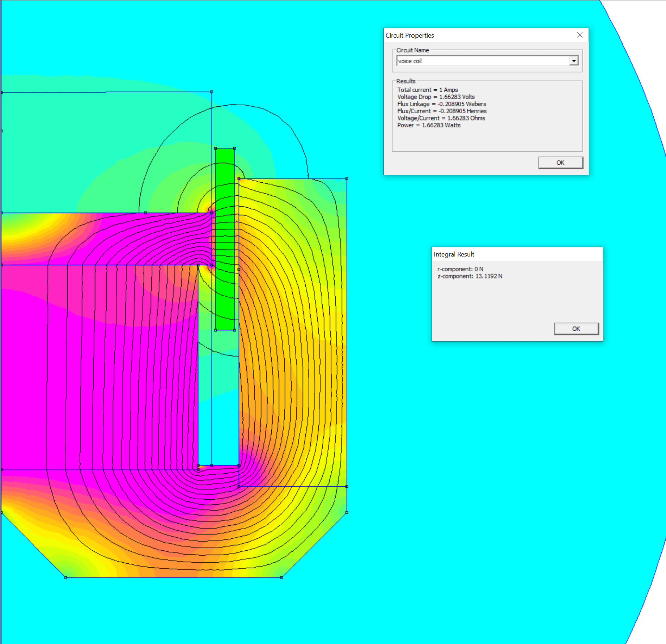This screenshot has height=644, width=666.
Task: Select the Total current = 1 Amps line
Action: click(428, 90)
